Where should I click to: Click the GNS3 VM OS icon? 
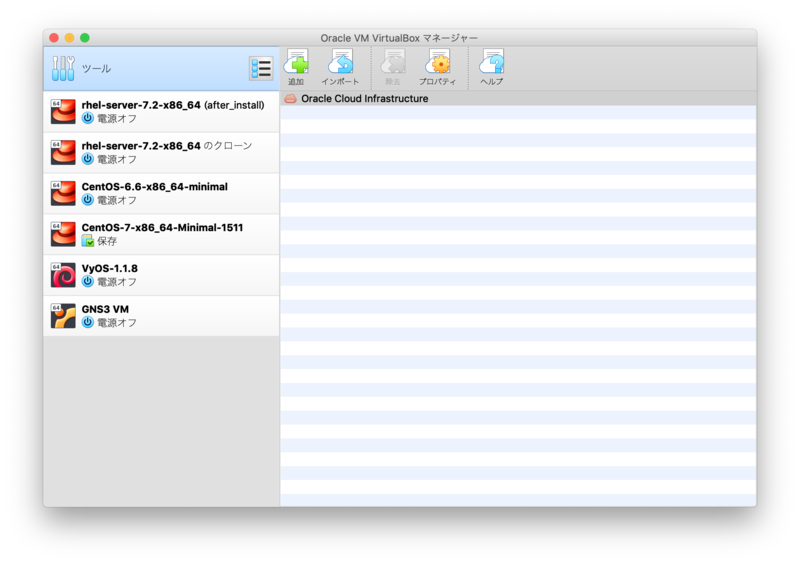[x=63, y=315]
